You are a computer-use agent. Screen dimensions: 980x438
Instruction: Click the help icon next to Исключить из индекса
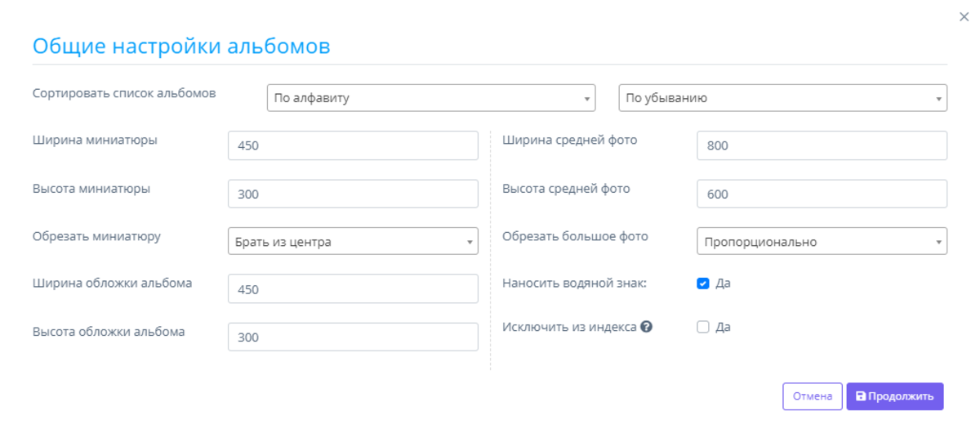point(647,327)
